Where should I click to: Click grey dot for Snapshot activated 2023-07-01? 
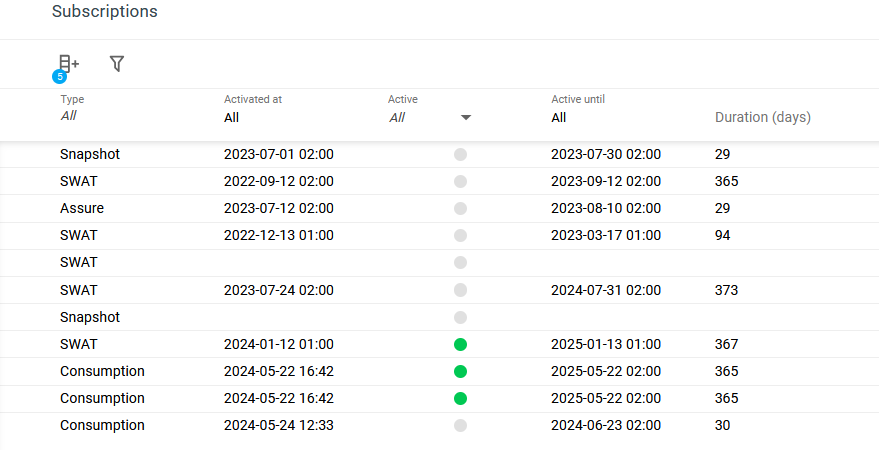(460, 155)
